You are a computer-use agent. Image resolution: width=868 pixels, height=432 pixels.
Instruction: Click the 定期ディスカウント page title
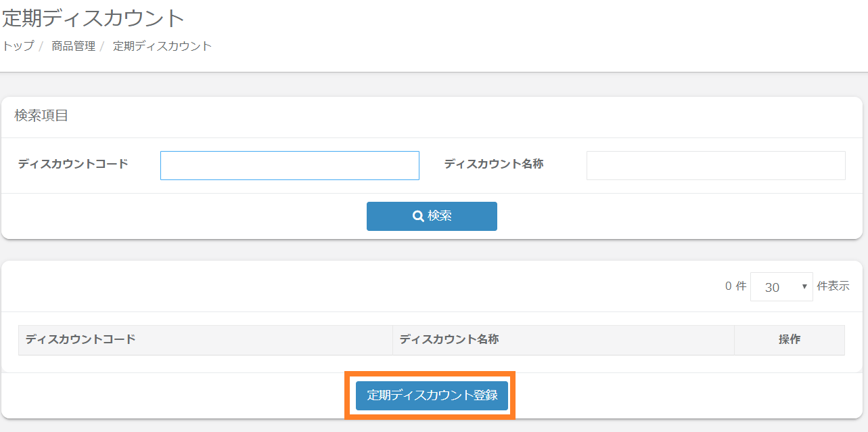point(93,18)
